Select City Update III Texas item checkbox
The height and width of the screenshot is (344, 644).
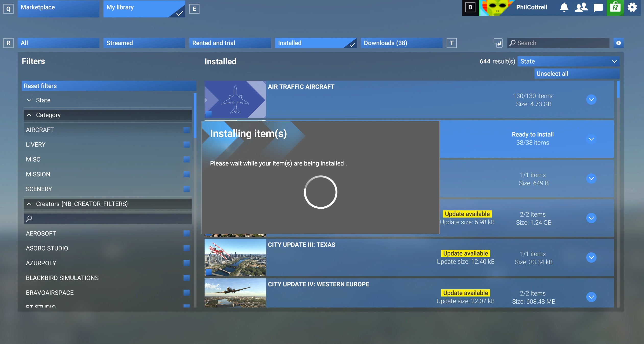209,272
